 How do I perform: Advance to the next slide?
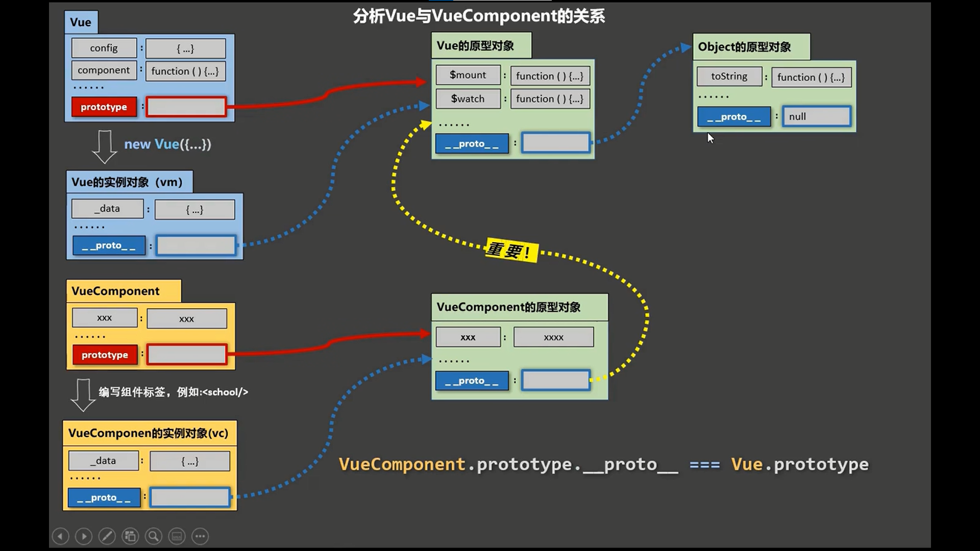click(84, 536)
